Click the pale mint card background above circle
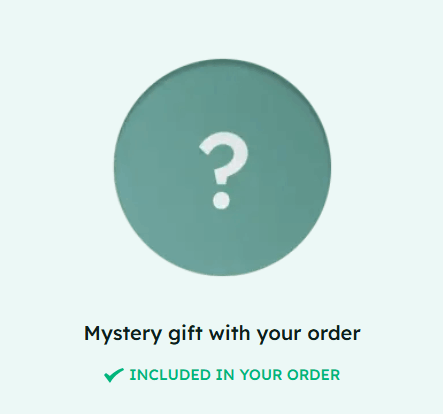This screenshot has height=414, width=443. [222, 28]
